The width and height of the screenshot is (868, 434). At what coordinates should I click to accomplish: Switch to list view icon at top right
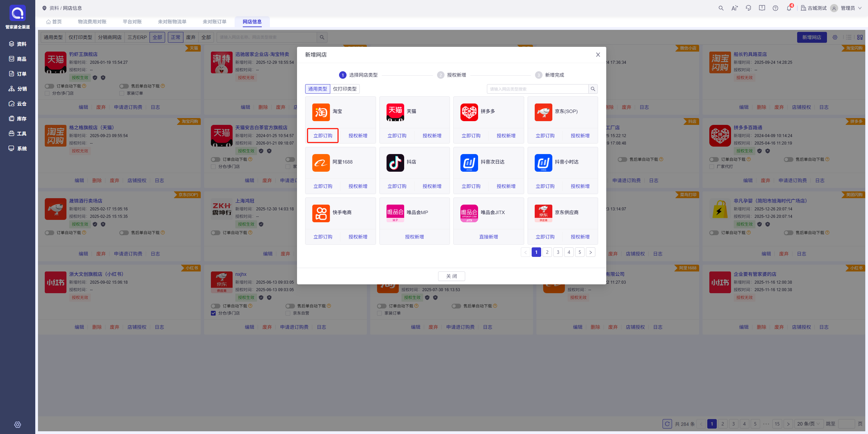(849, 37)
